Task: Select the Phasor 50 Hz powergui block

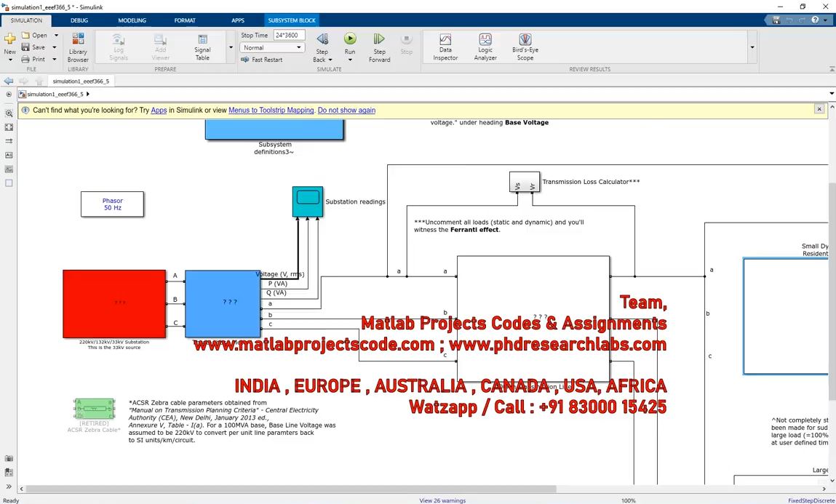Action: (x=113, y=204)
